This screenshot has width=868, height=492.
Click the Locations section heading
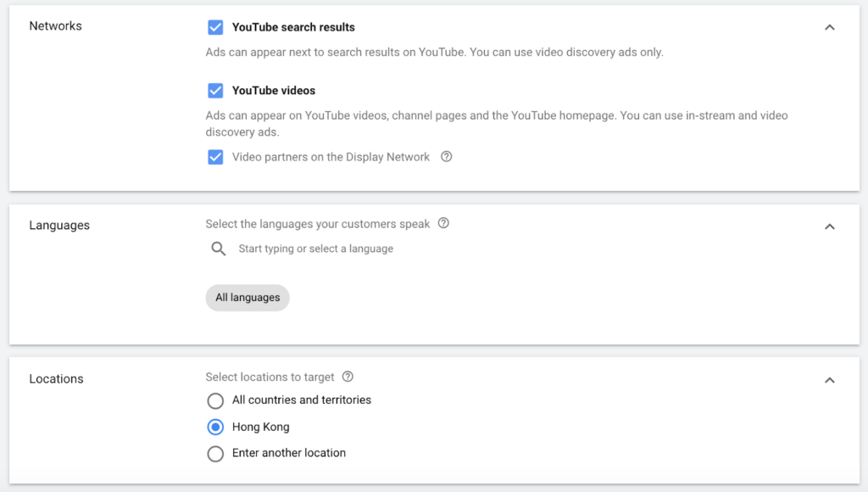[x=56, y=379]
